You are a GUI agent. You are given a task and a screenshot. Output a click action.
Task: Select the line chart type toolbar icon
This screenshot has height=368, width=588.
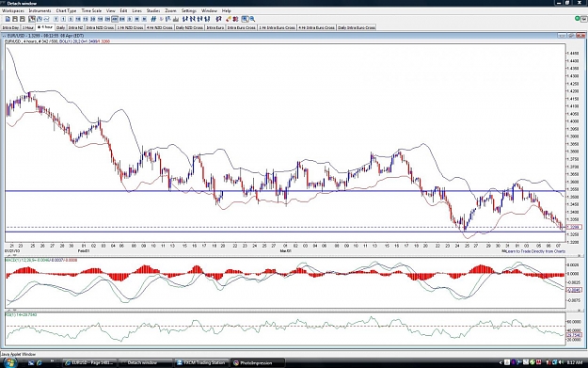[x=46, y=19]
